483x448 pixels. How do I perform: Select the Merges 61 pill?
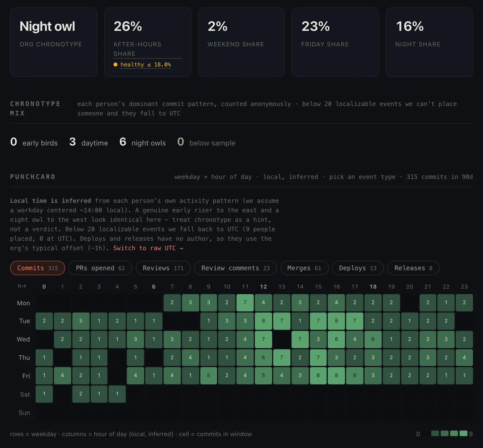tap(304, 268)
